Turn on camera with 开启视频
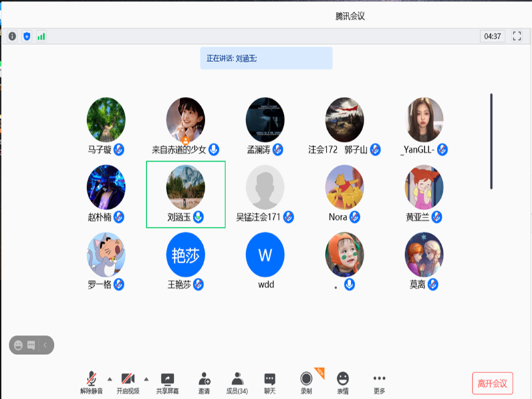 128,382
